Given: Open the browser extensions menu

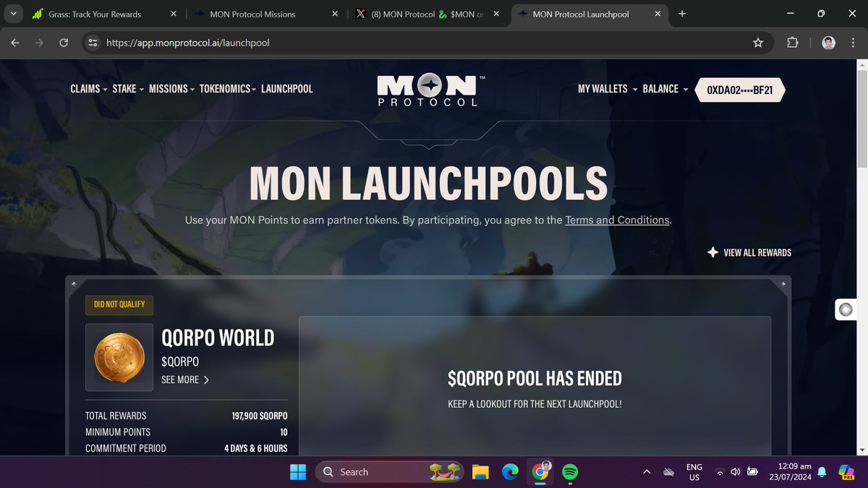Looking at the screenshot, I should pos(792,43).
